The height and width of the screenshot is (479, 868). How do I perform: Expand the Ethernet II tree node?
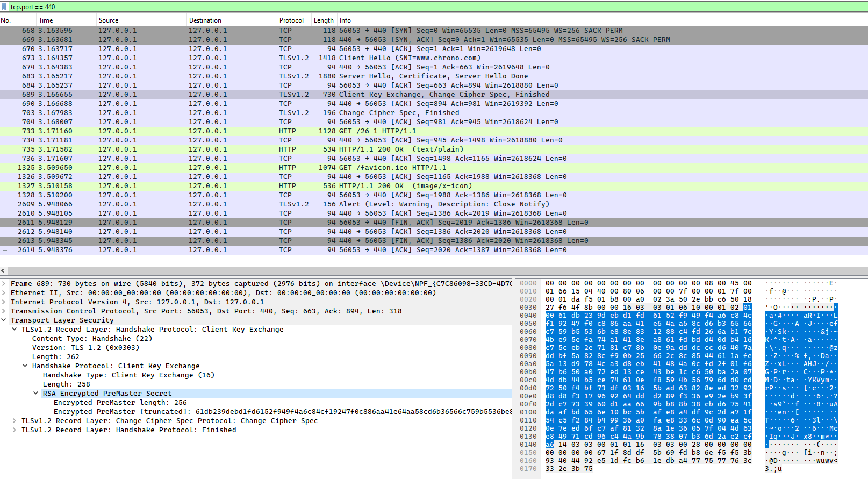[4, 293]
